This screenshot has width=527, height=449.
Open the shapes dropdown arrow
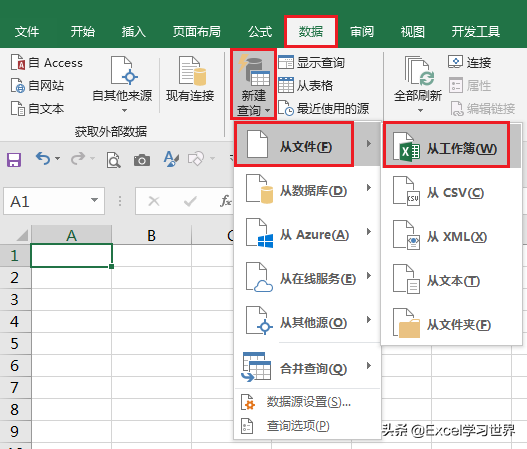click(x=212, y=158)
